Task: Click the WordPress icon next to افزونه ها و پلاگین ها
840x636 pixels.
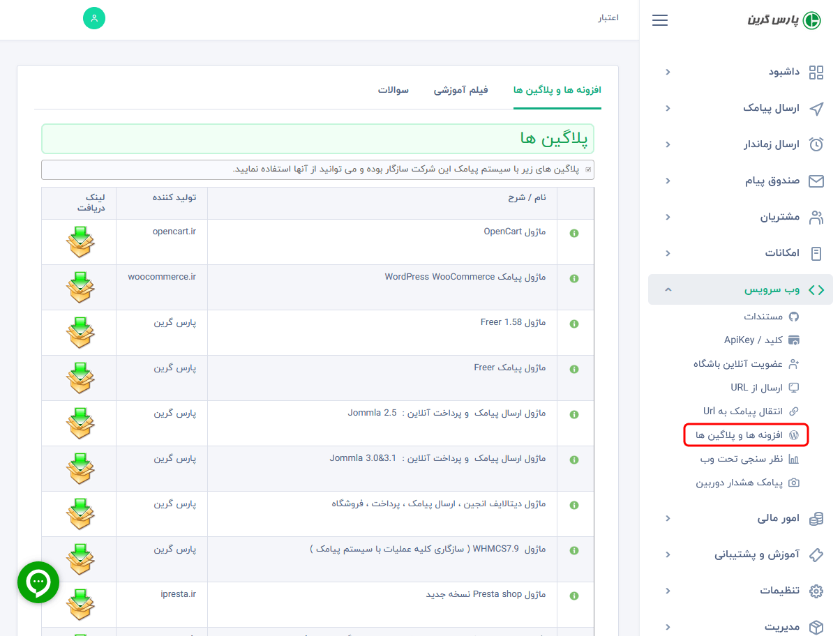Action: 795,434
